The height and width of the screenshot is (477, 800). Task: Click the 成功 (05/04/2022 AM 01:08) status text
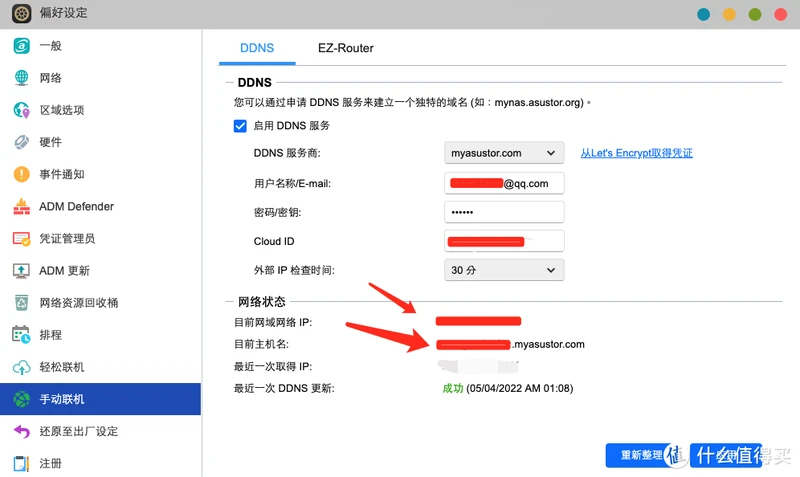(x=508, y=389)
